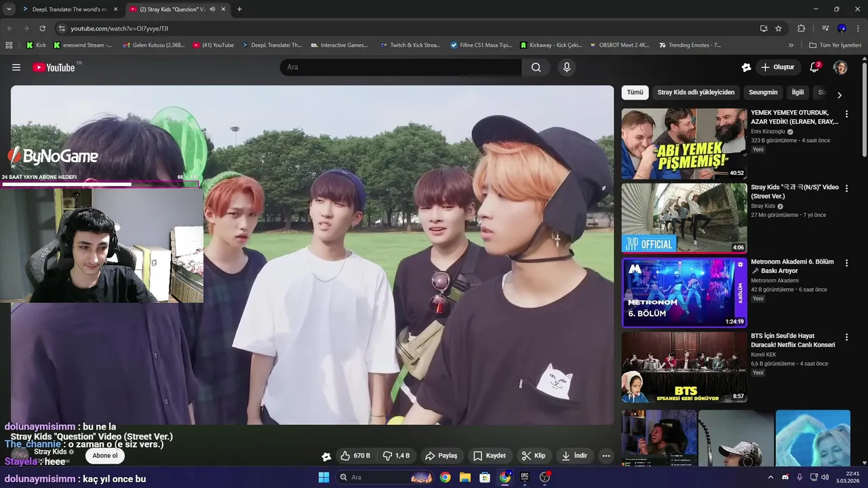Viewport: 868px width, 488px height.
Task: Activate voice search microphone icon
Action: point(567,67)
